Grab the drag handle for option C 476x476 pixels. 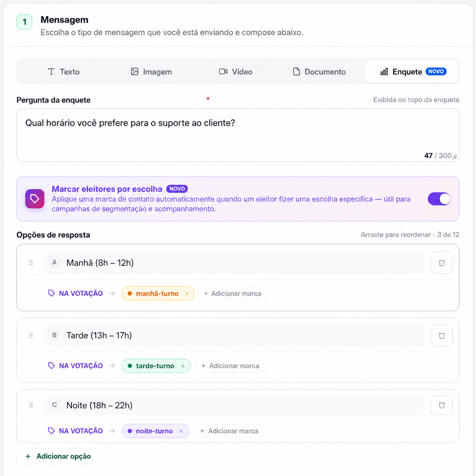[31, 405]
